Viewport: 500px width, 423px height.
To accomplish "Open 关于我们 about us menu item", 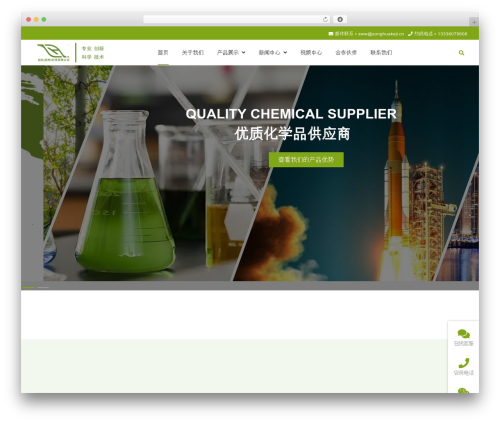I will (193, 53).
